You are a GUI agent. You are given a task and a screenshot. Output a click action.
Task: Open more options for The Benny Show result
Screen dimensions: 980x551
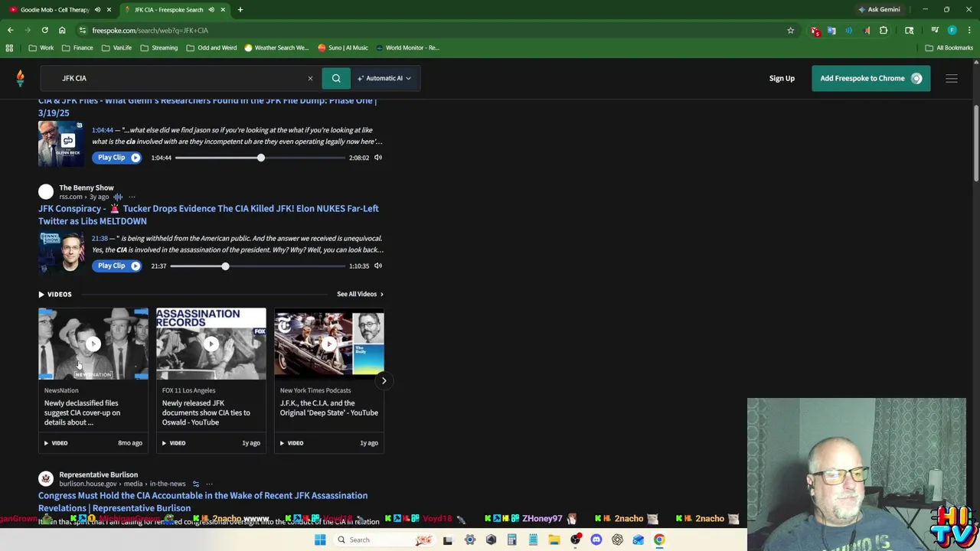pyautogui.click(x=132, y=197)
